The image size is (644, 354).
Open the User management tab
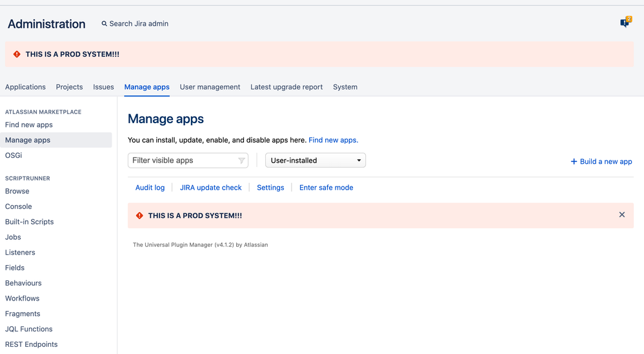(210, 87)
